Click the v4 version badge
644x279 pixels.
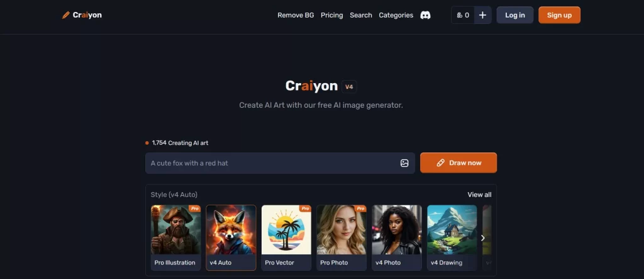click(x=349, y=87)
